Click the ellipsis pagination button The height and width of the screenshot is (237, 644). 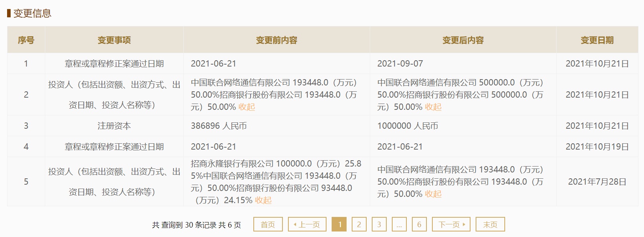[399, 224]
